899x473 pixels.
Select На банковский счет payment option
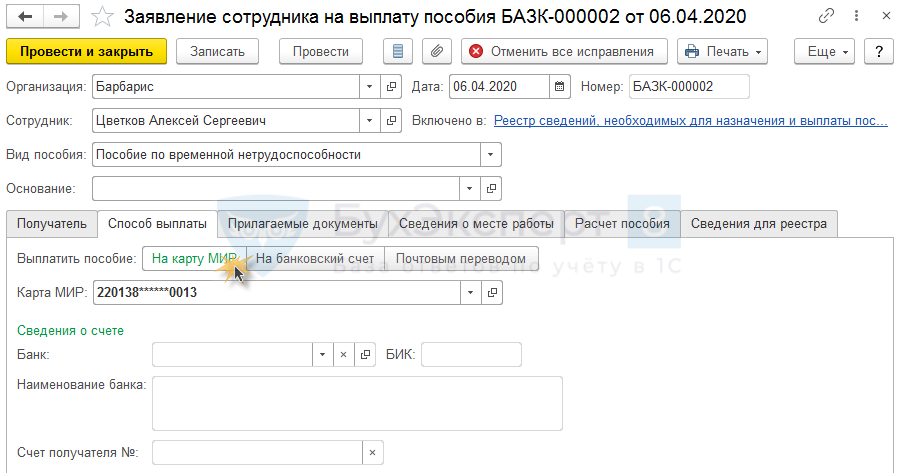tap(315, 259)
